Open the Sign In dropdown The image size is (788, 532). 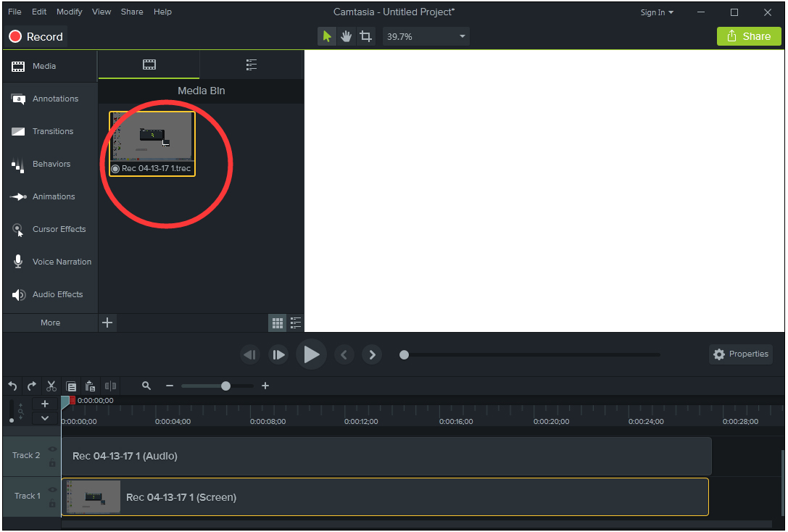coord(657,12)
